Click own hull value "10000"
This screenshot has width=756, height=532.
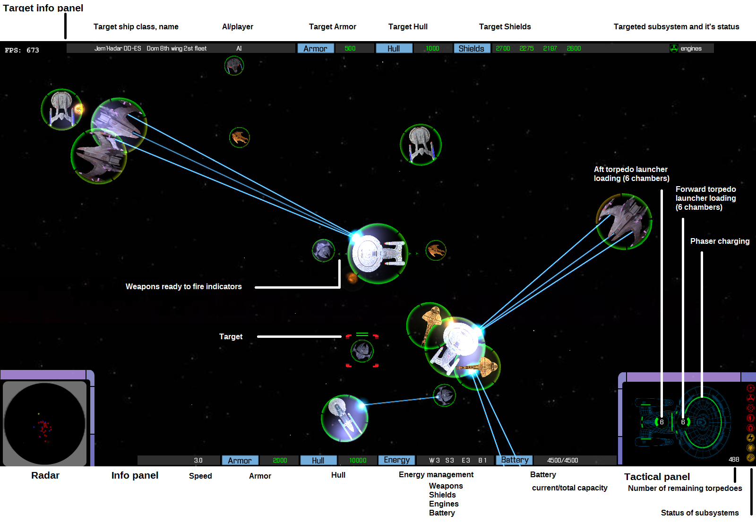(x=358, y=460)
